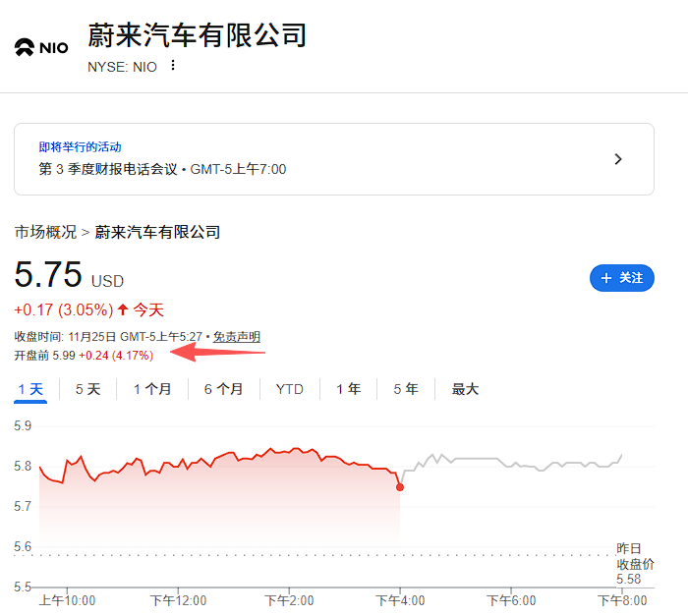This screenshot has width=688, height=616.
Task: Go to 市场概况 breadcrumb link
Action: tap(45, 232)
